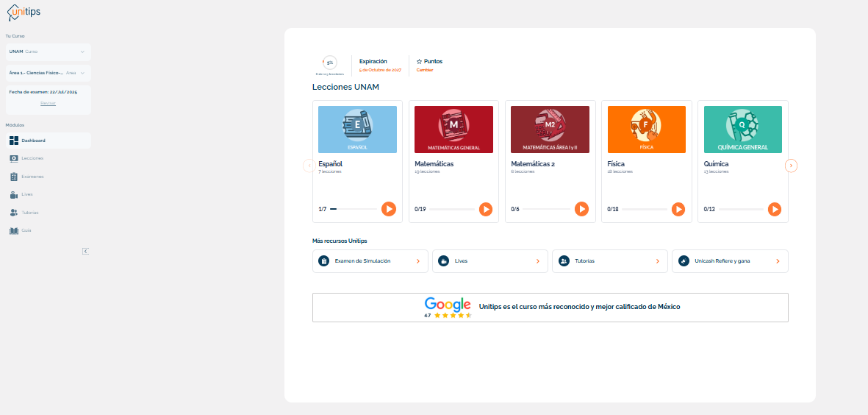Open the Español course thumbnail
The height and width of the screenshot is (415, 868).
358,129
